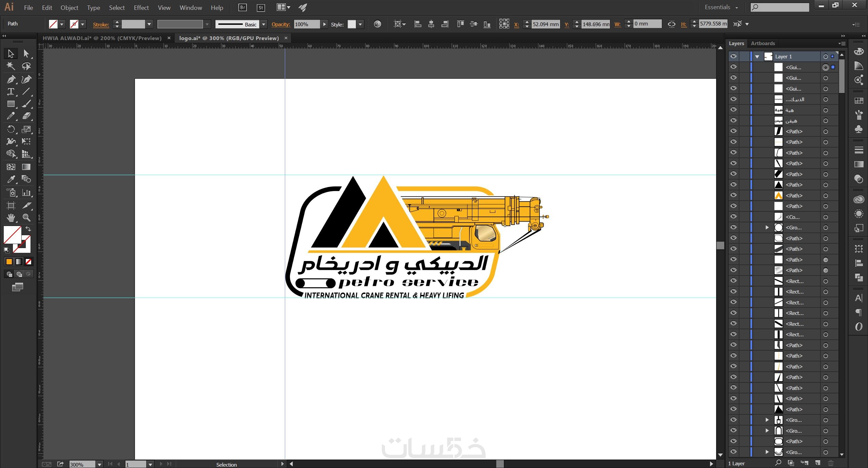Select the Eyedropper tool
The width and height of the screenshot is (868, 468).
click(x=11, y=179)
